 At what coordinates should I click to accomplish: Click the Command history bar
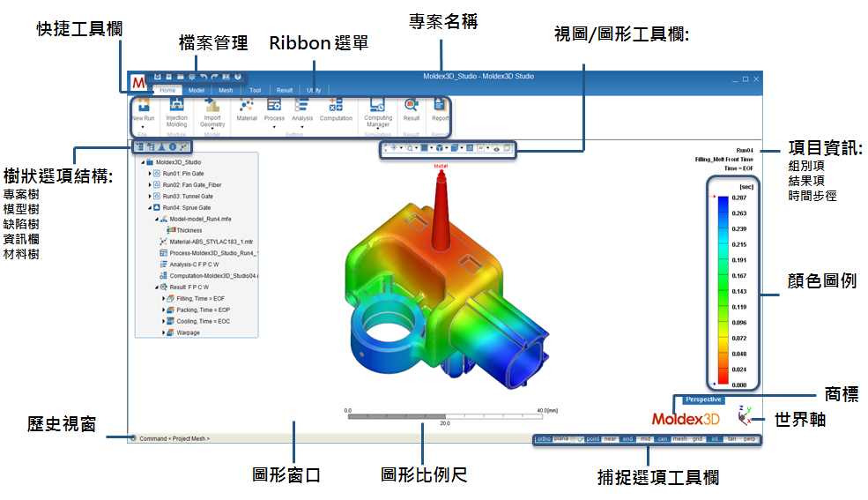330,438
